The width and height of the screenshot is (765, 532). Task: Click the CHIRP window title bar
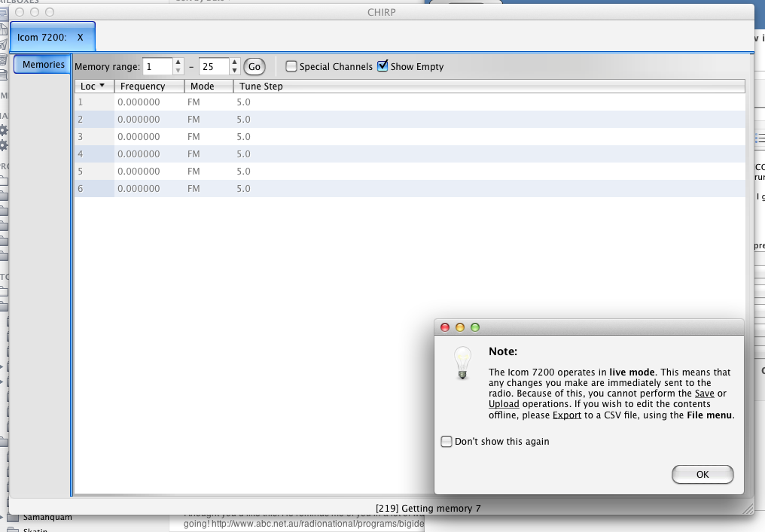382,12
